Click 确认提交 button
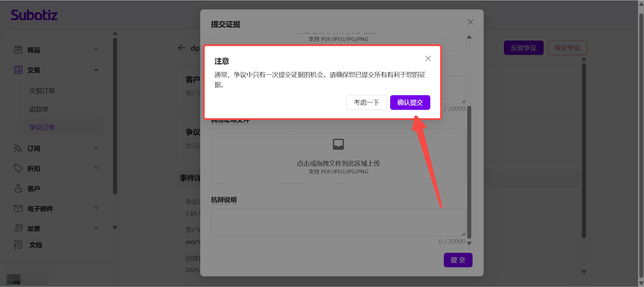644x287 pixels. click(x=410, y=102)
